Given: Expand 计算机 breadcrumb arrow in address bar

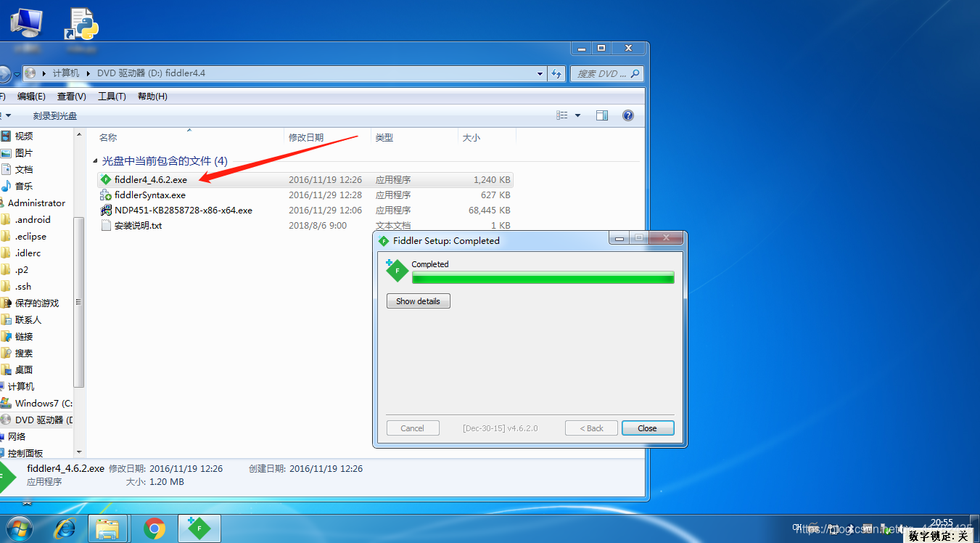Looking at the screenshot, I should [89, 73].
